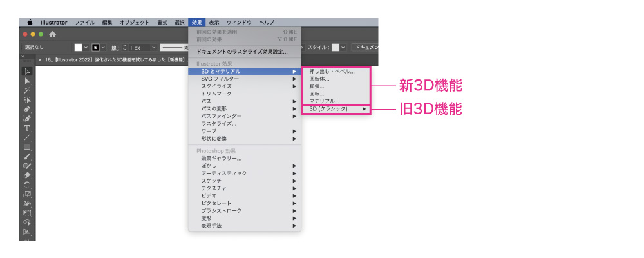The width and height of the screenshot is (644, 258).
Task: Select the Lasso tool
Action: (27, 100)
